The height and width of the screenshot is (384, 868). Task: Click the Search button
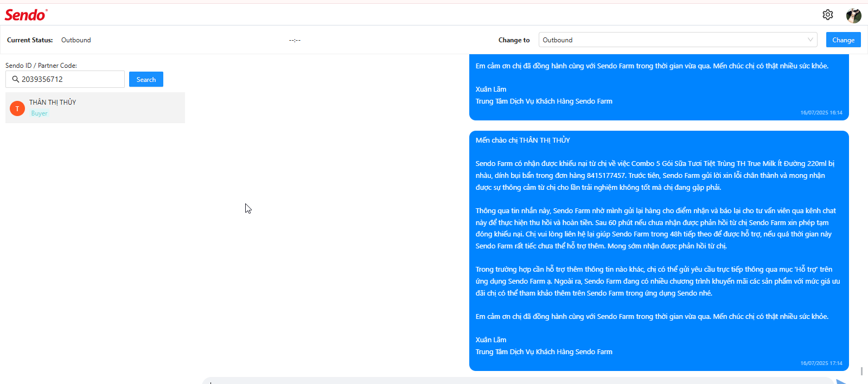[x=146, y=79]
